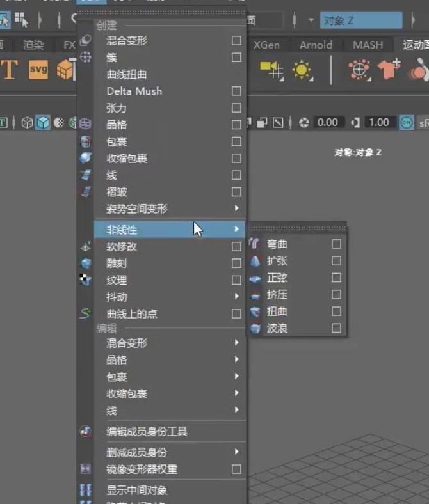
Task: Open dropdown arrow left of 对象 Z field
Action: [x=311, y=20]
